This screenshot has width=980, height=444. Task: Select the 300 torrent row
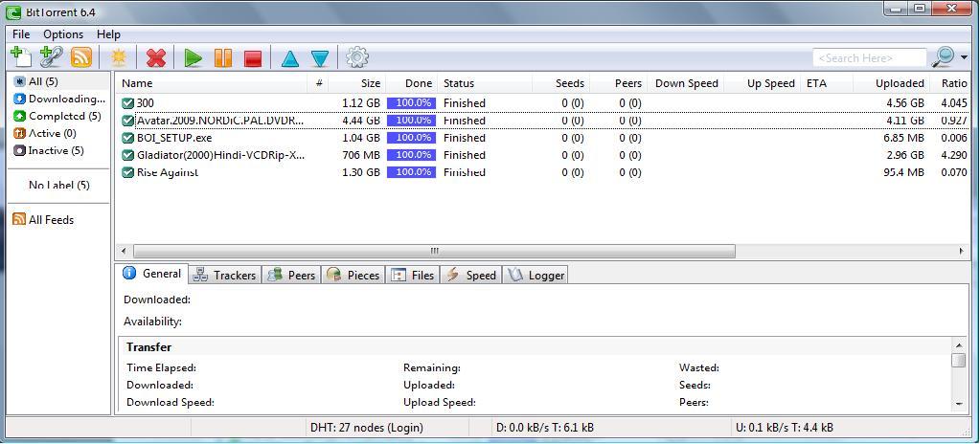pos(542,103)
